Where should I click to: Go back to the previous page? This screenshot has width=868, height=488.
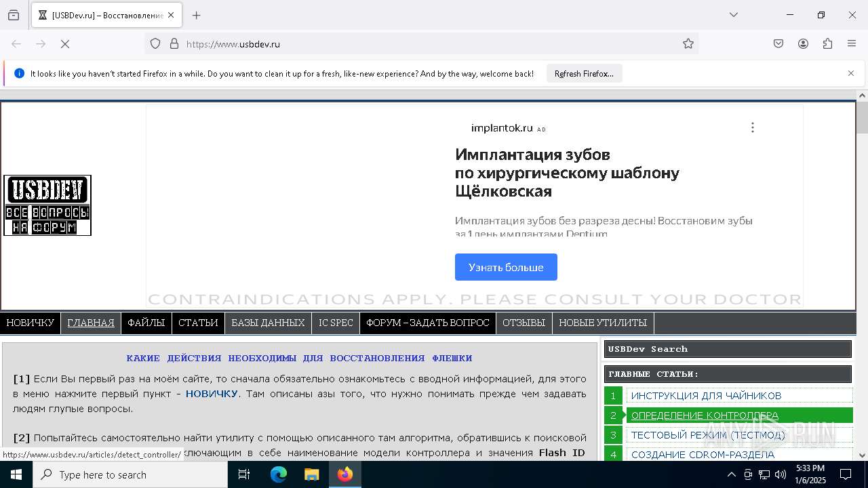click(16, 44)
